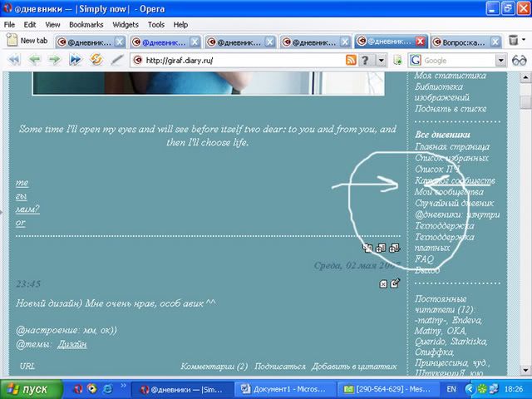Click the Reload page icon

click(96, 60)
